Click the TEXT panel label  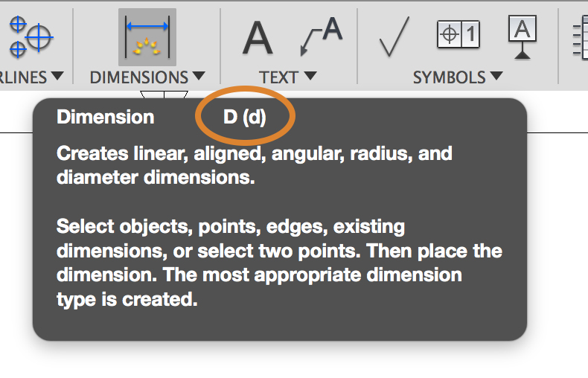click(279, 77)
